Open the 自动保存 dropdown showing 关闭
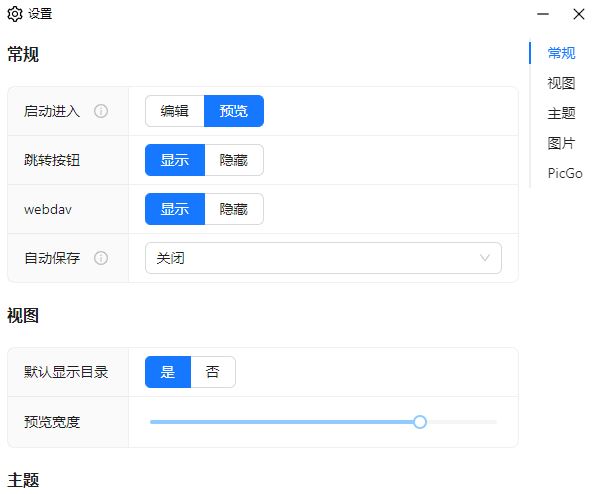The width and height of the screenshot is (593, 494). pyautogui.click(x=323, y=258)
